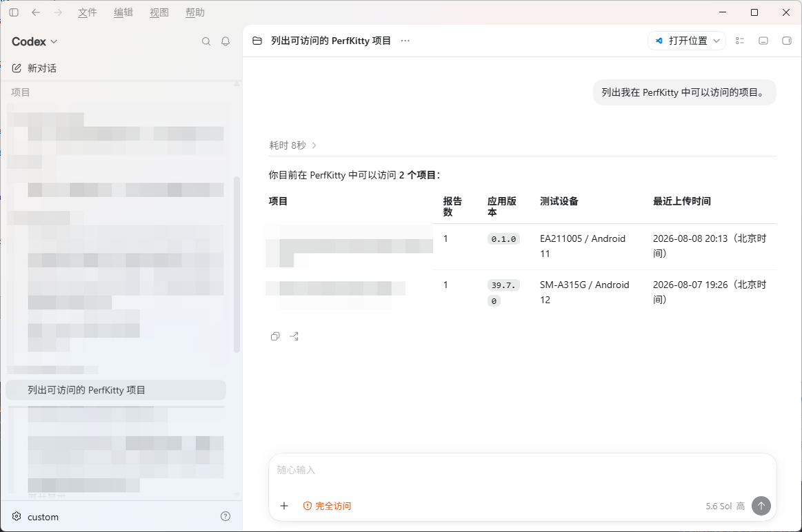Go forward with the right arrow
802x532 pixels.
(x=58, y=12)
